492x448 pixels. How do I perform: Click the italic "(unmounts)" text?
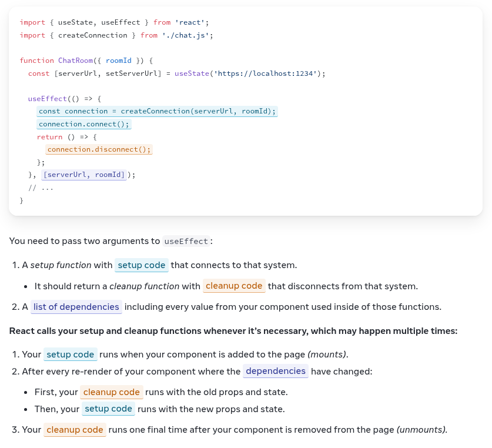(421, 430)
